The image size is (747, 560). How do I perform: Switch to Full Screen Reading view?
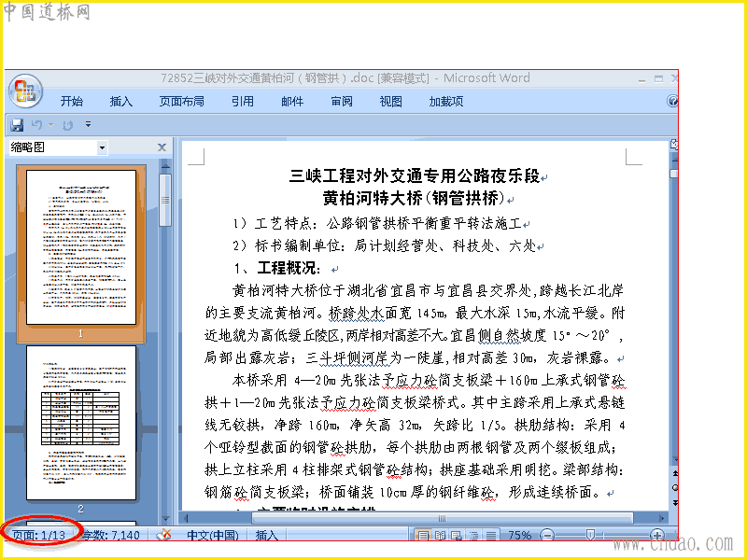point(440,535)
